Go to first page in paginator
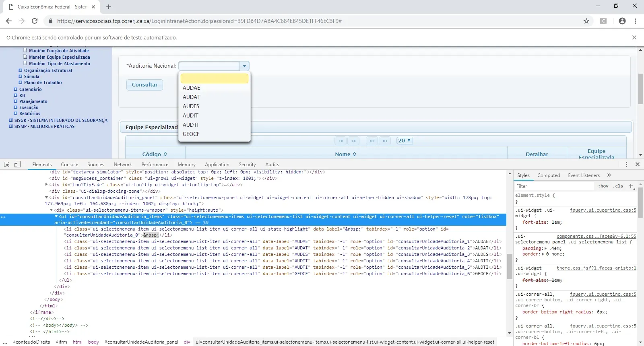 341,141
